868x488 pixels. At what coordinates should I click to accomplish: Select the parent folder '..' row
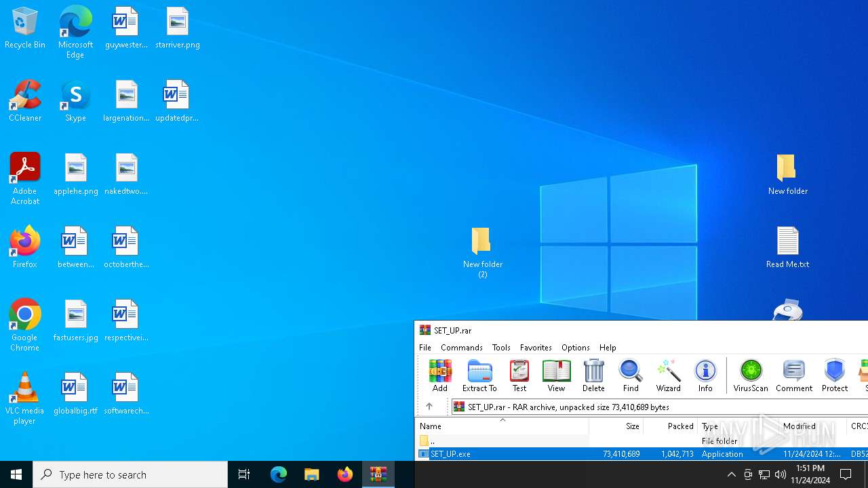(642, 441)
